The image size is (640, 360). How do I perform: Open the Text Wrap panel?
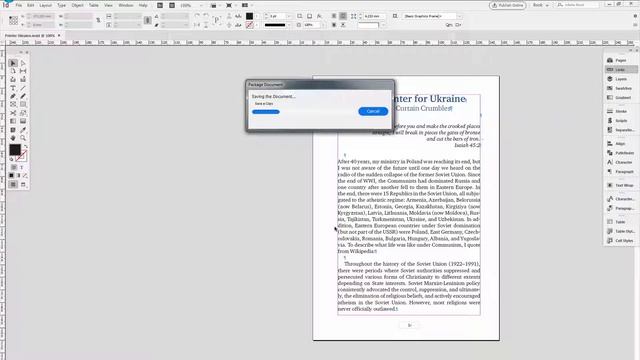point(620,185)
